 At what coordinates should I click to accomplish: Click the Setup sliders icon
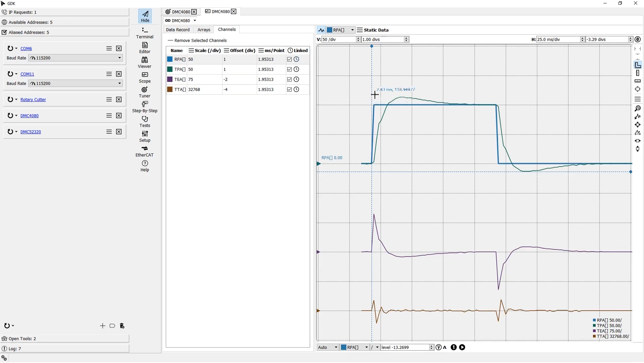[145, 134]
